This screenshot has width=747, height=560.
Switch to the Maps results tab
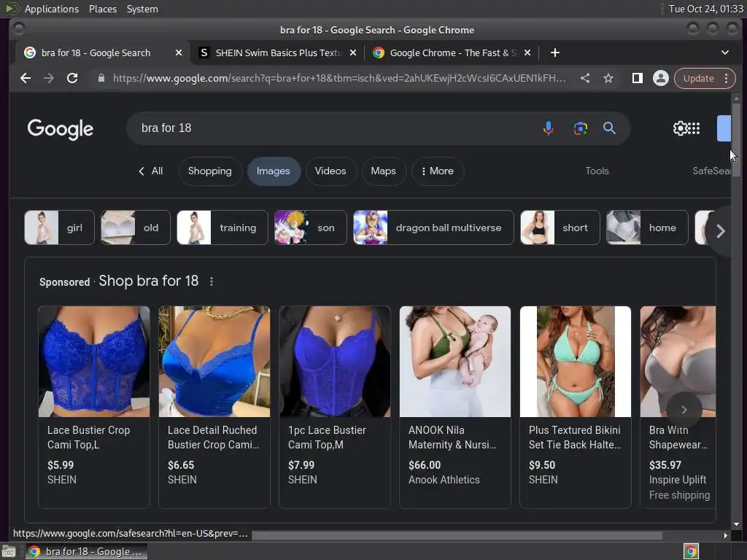click(x=384, y=171)
